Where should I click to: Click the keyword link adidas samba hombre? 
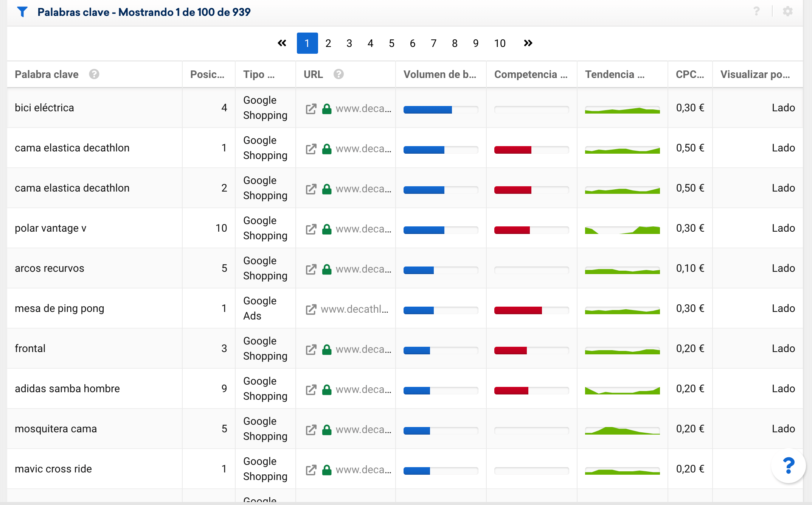67,388
